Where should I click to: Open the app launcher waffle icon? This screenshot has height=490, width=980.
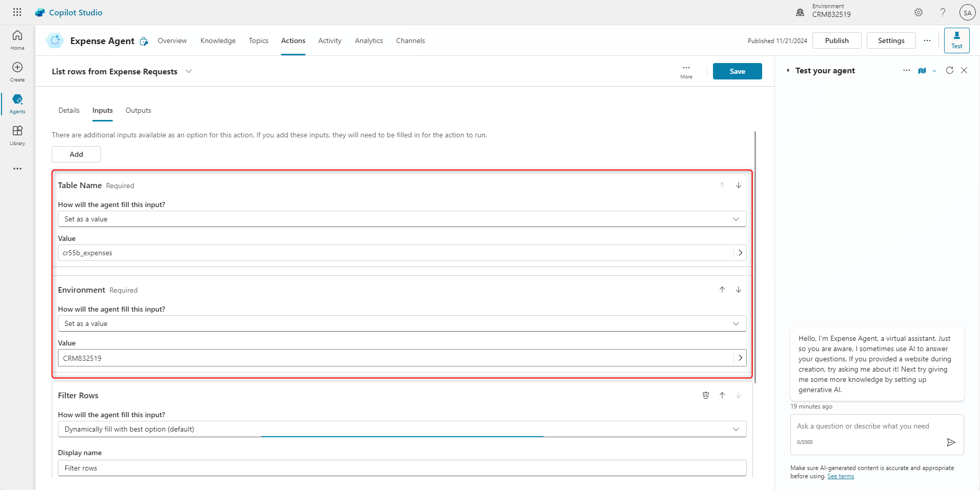pyautogui.click(x=17, y=12)
